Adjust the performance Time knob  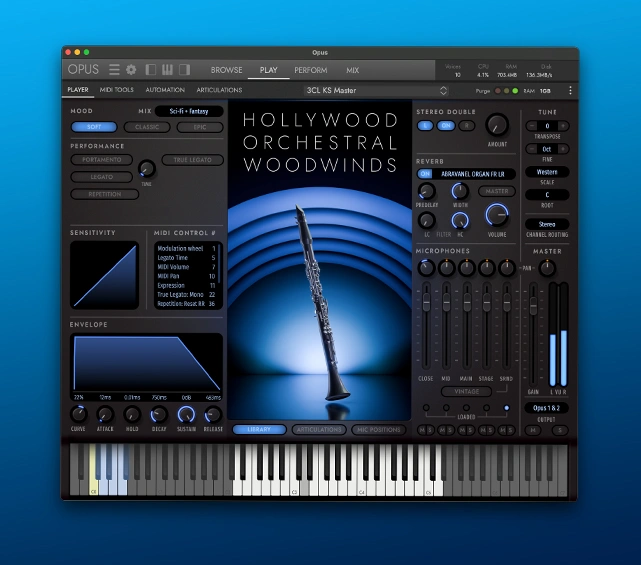(x=147, y=168)
